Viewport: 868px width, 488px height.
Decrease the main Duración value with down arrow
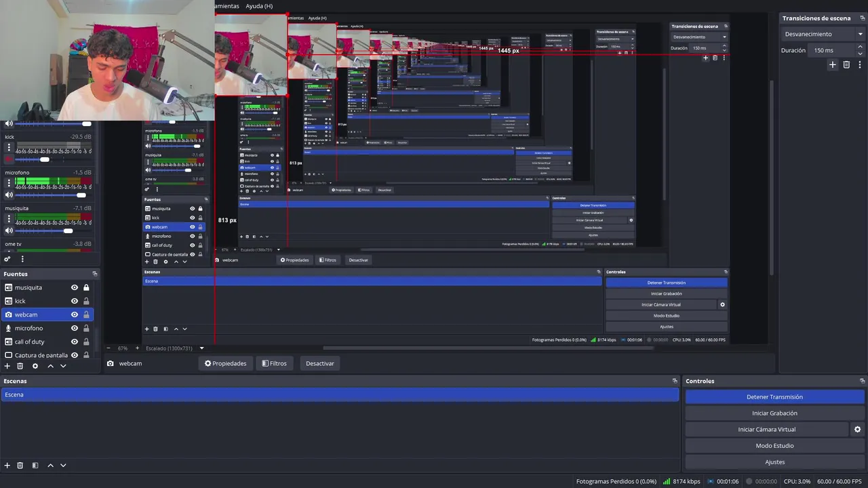(861, 53)
